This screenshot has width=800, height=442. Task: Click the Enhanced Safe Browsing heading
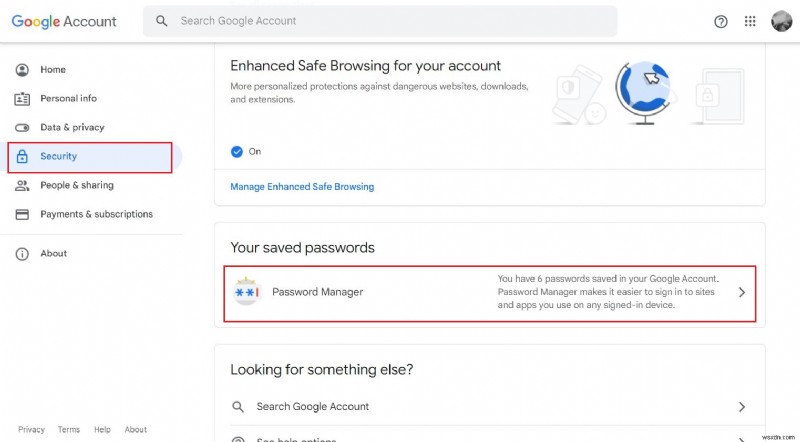(x=365, y=66)
